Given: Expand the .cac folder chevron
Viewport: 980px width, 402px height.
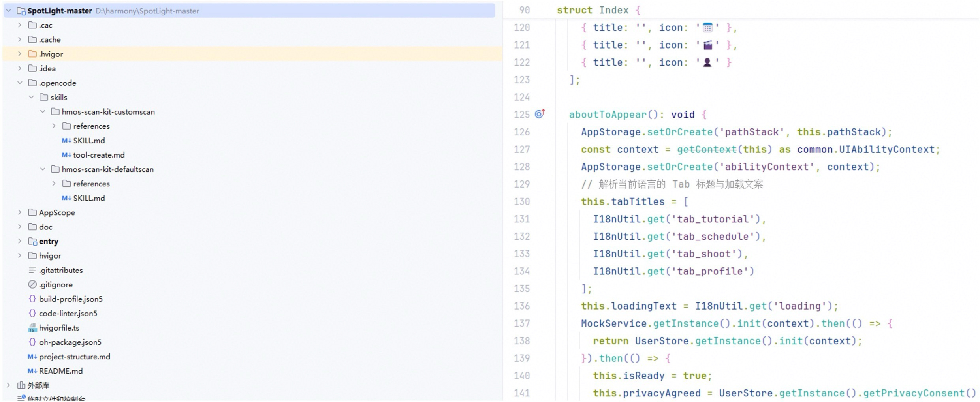Looking at the screenshot, I should pyautogui.click(x=20, y=25).
